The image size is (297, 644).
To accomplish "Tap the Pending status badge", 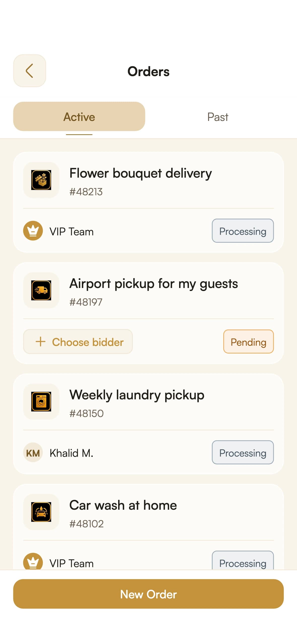I will coord(248,342).
